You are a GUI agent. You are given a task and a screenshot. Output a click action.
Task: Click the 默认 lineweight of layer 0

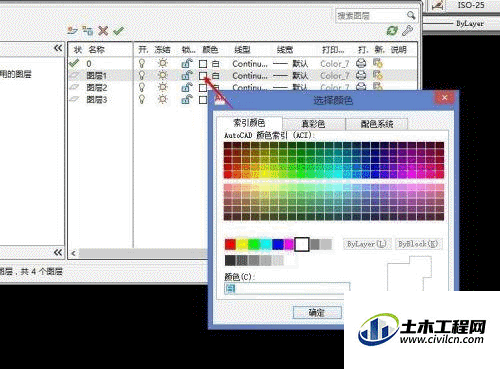tap(300, 63)
